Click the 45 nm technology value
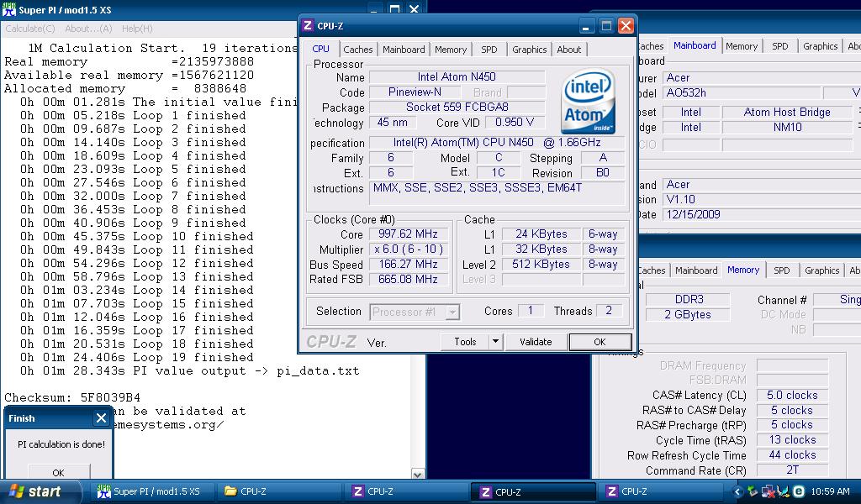 click(x=392, y=123)
